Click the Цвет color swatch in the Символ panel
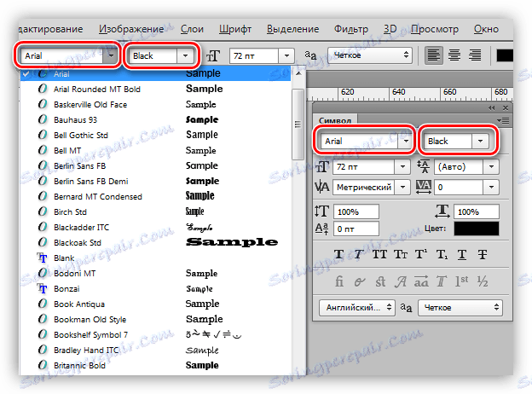 coord(477,229)
